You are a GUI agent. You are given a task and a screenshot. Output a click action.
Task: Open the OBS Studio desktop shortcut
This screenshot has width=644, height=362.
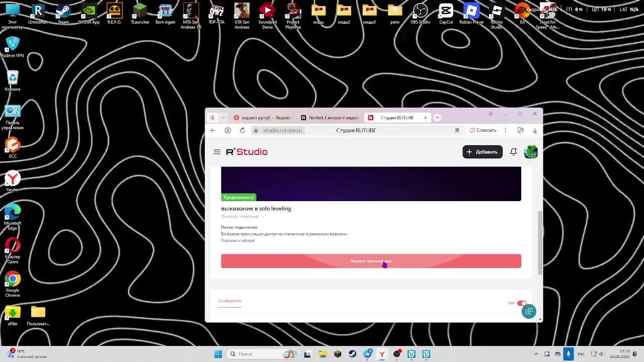[420, 14]
